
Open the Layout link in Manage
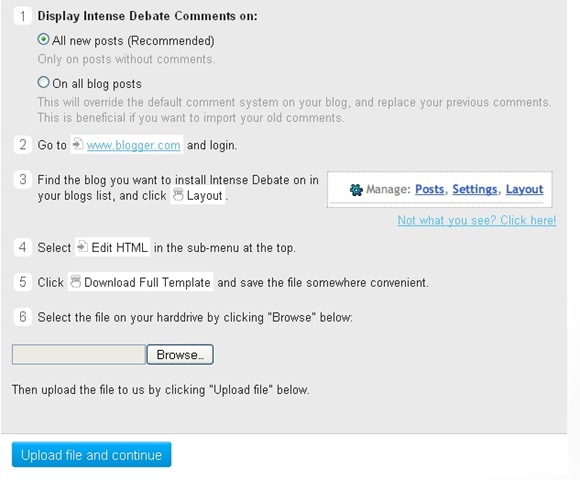point(525,189)
